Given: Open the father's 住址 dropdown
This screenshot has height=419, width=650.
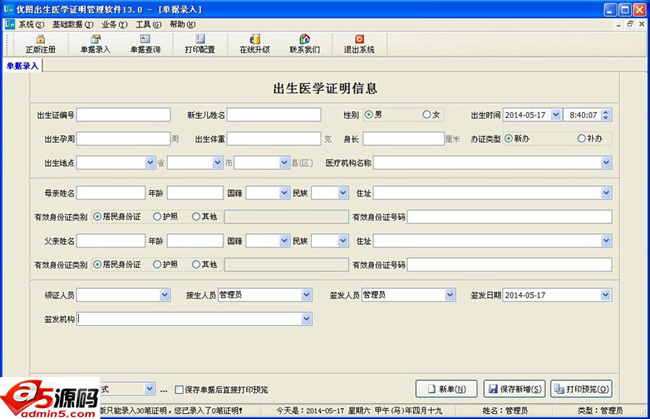Looking at the screenshot, I should pyautogui.click(x=606, y=241).
